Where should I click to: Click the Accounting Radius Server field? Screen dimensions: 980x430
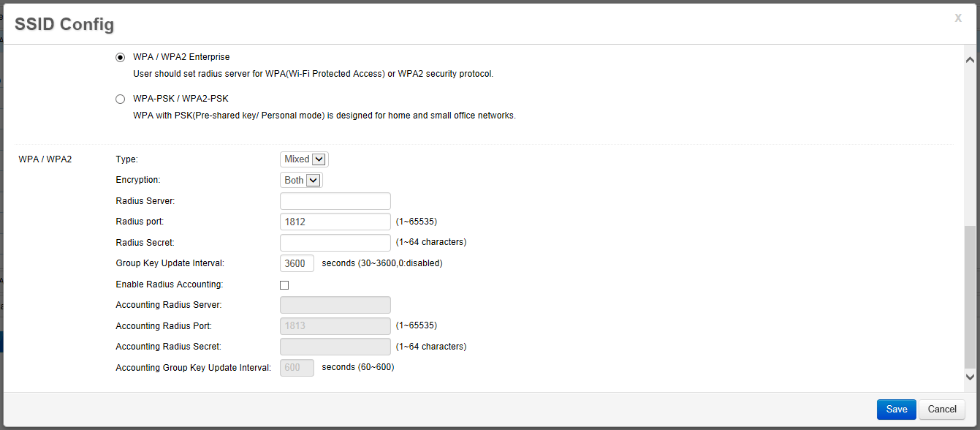(335, 305)
